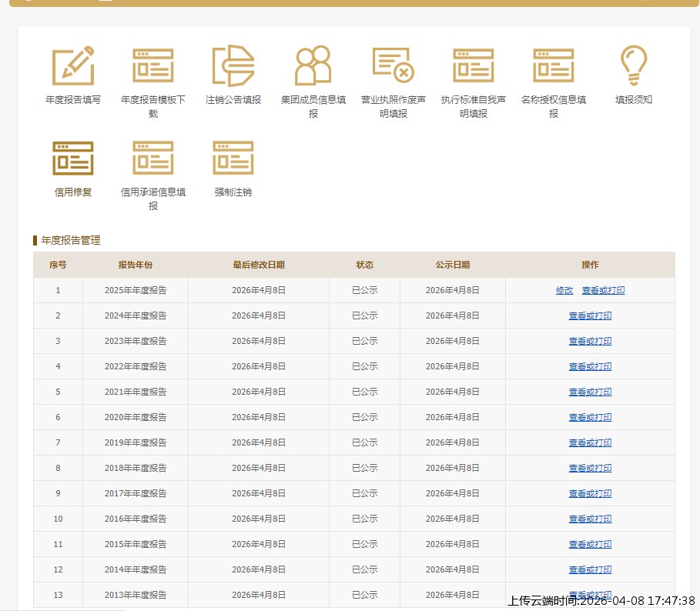This screenshot has width=700, height=611.
Task: Click 修改 link for 2025年度报告
Action: [x=564, y=291]
